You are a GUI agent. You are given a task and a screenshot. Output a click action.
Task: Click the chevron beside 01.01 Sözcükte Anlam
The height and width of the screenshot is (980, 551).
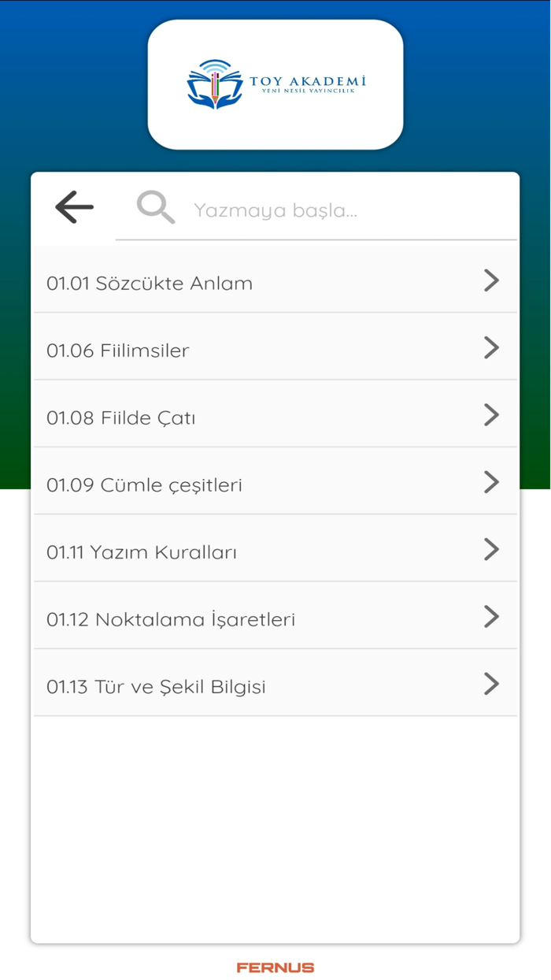(x=490, y=280)
